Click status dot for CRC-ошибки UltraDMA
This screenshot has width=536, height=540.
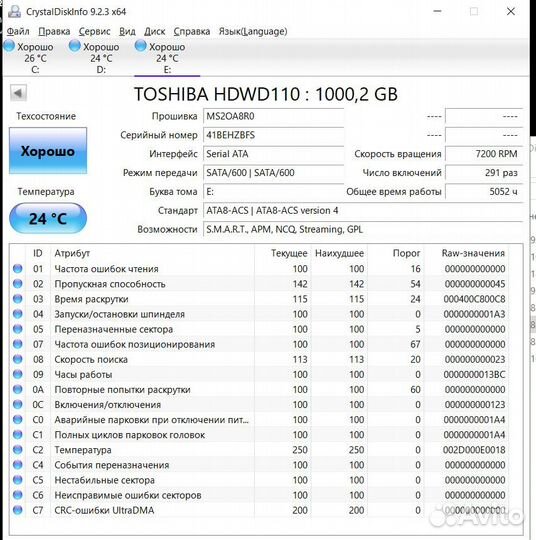18,510
